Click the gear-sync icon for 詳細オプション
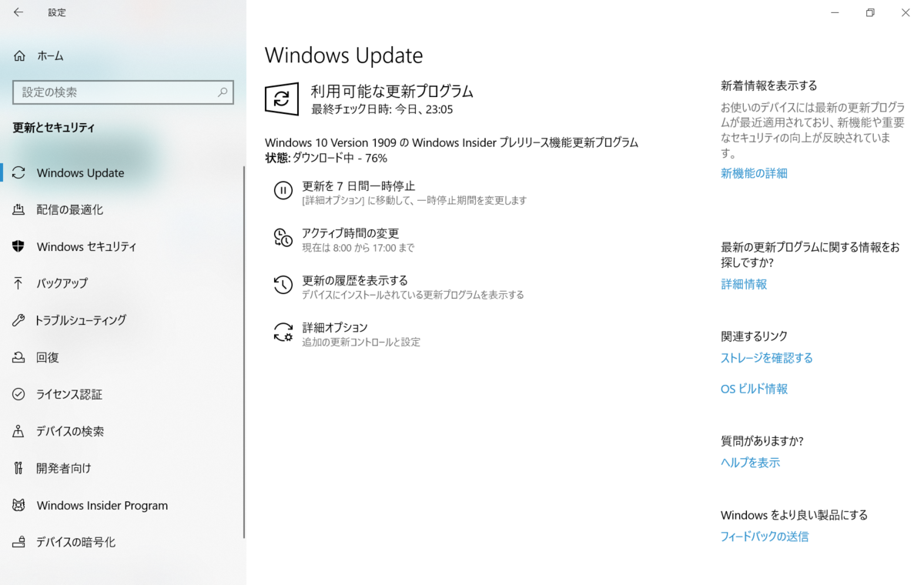924x585 pixels. coord(283,332)
